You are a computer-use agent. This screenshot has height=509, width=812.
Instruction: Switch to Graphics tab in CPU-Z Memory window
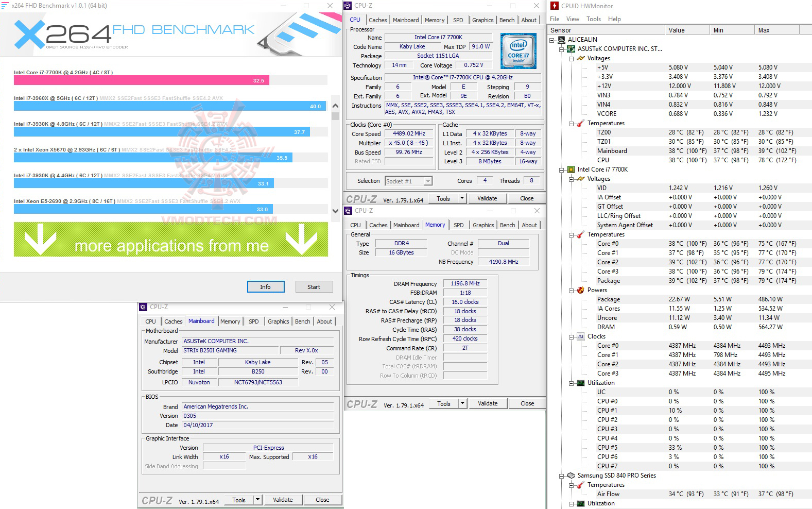tap(483, 225)
